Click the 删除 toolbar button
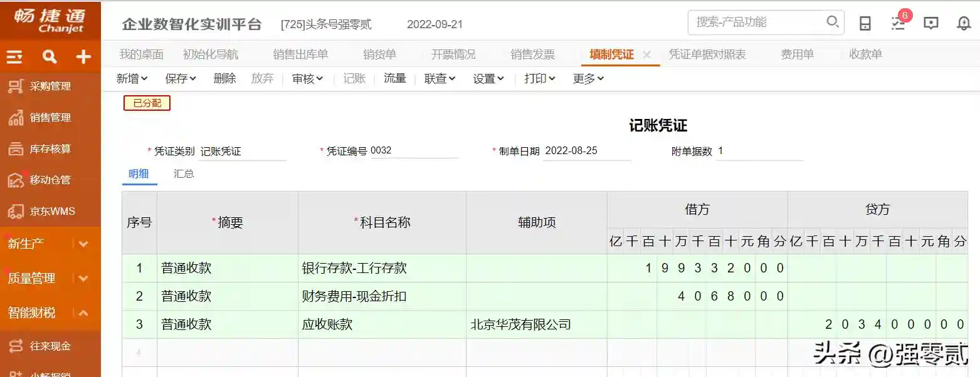The width and height of the screenshot is (980, 377). 224,78
